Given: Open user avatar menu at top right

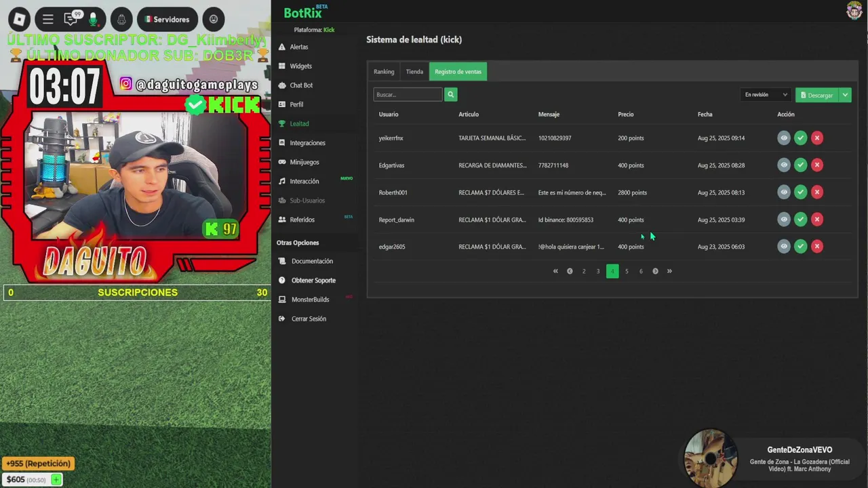Looking at the screenshot, I should (854, 10).
